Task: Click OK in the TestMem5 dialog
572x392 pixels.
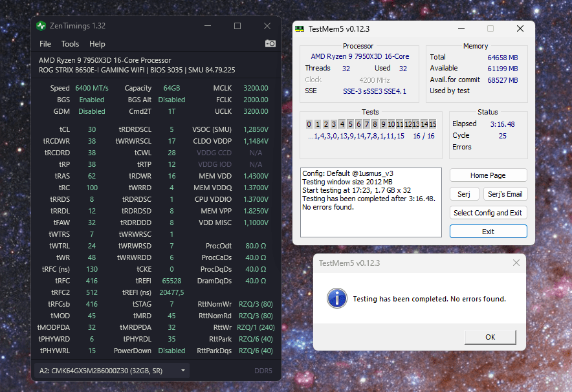Action: point(490,337)
